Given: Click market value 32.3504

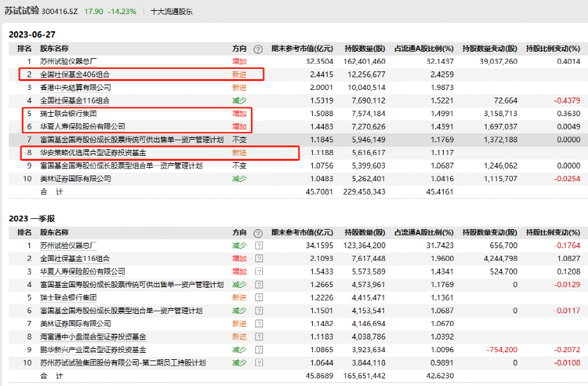Looking at the screenshot, I should coord(319,61).
